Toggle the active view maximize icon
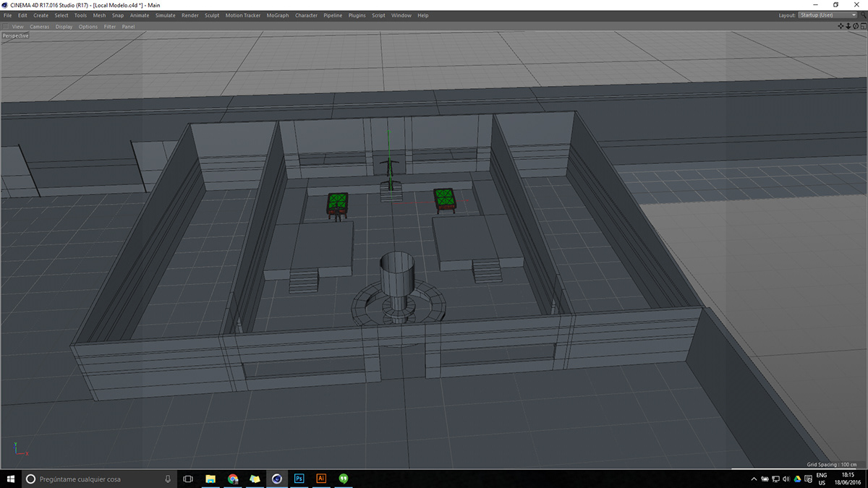The width and height of the screenshot is (868, 488). (x=862, y=26)
